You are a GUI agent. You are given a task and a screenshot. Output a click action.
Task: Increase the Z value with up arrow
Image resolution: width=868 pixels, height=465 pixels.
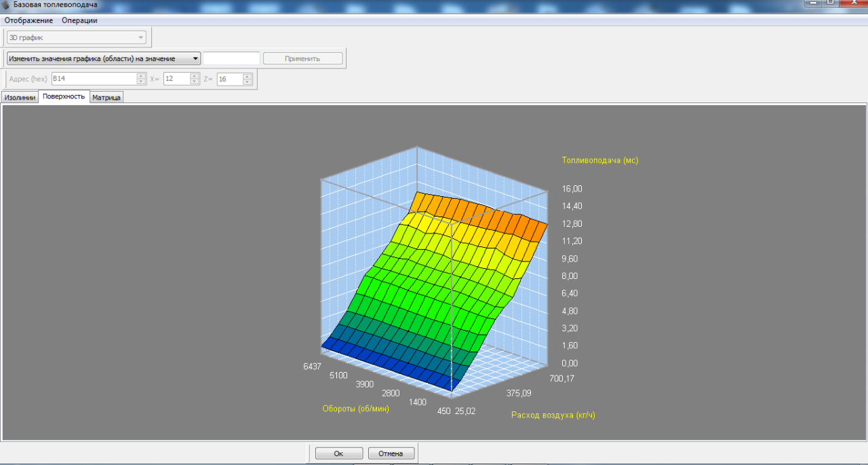click(248, 76)
